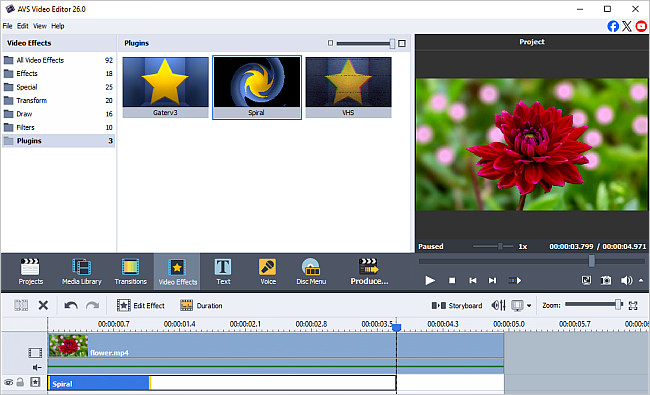Image resolution: width=650 pixels, height=395 pixels.
Task: Jump to next frame
Action: pyautogui.click(x=492, y=281)
